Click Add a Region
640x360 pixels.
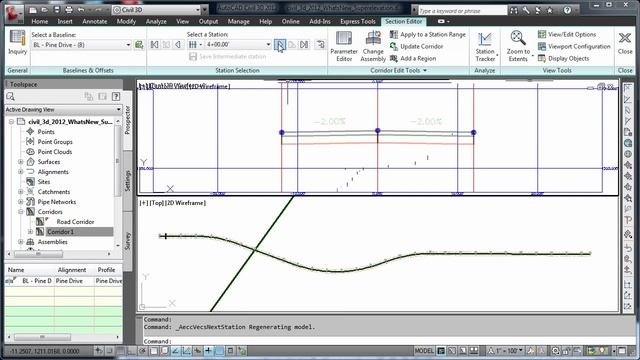click(413, 58)
